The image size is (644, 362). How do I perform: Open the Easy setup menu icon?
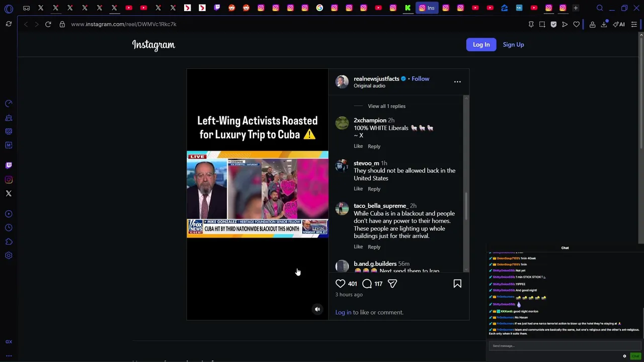(x=634, y=24)
